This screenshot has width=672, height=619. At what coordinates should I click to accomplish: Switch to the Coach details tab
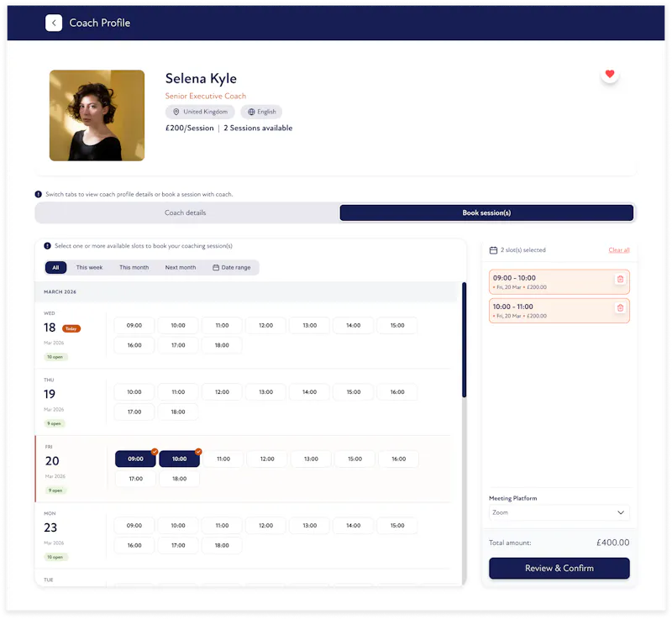185,212
